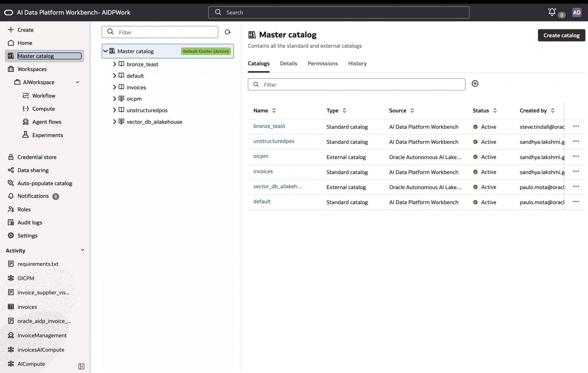The height and width of the screenshot is (373, 588).
Task: Open Experiments under AIWorkspace
Action: 47,135
